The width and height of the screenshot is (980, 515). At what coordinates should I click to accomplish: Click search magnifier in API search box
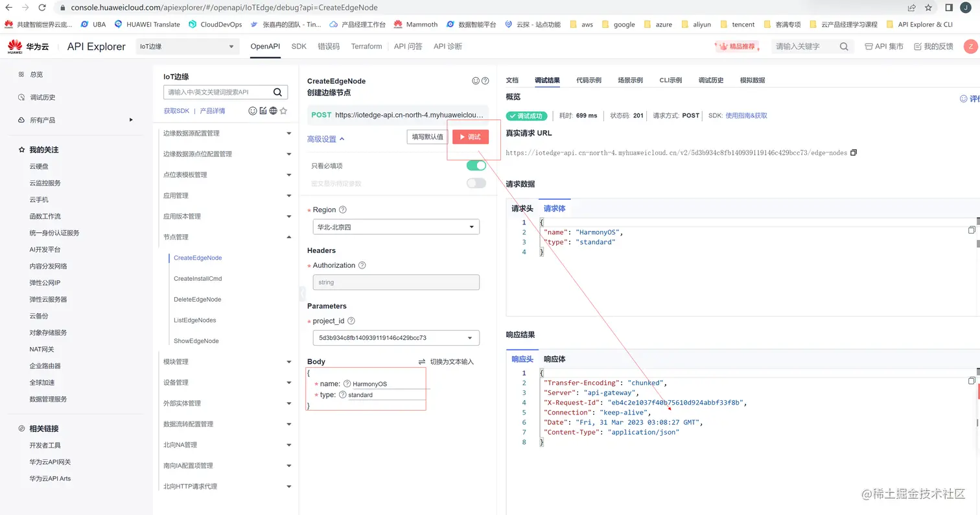pos(277,92)
